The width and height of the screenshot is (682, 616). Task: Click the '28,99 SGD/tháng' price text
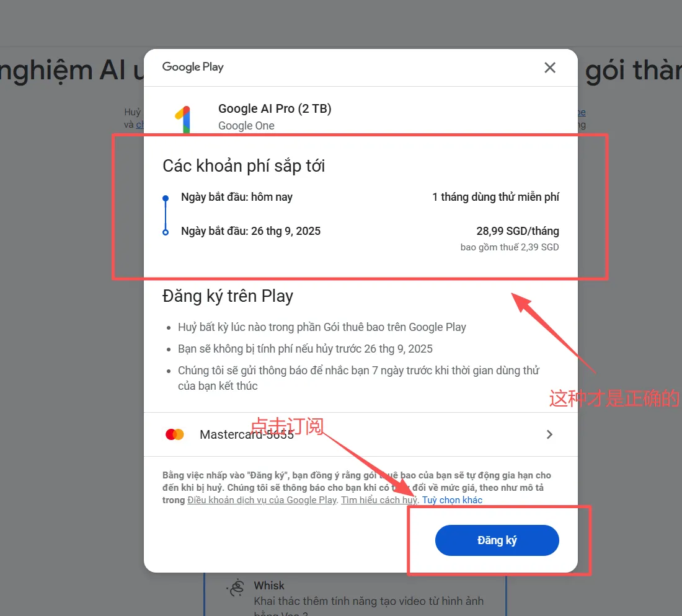coord(518,231)
